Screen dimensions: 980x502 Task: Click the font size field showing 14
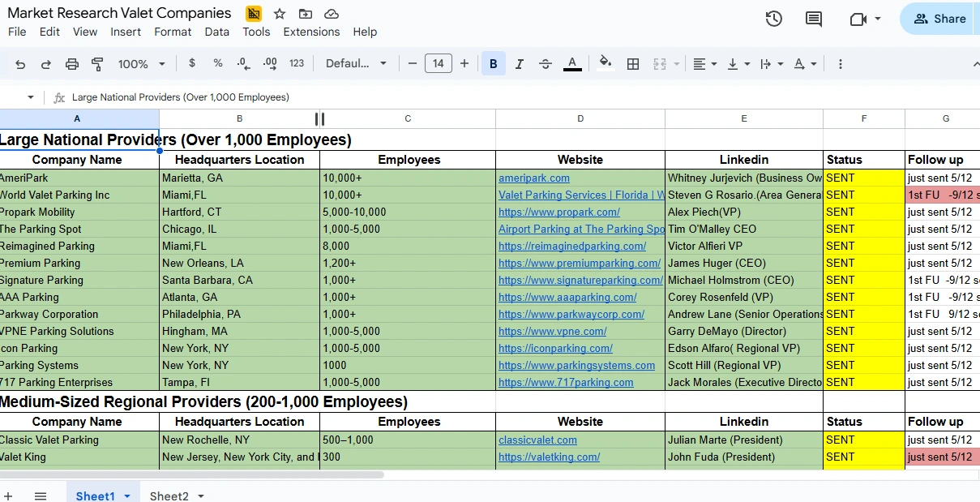[x=438, y=63]
